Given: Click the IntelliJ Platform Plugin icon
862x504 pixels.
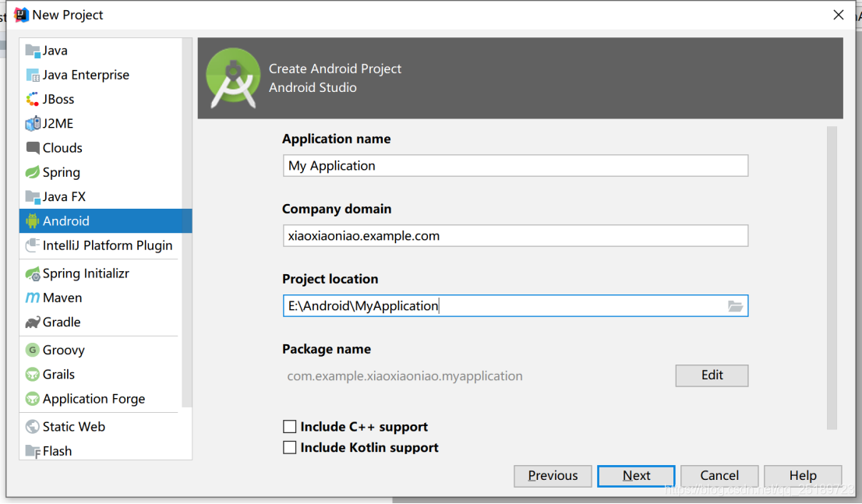Looking at the screenshot, I should pyautogui.click(x=33, y=245).
